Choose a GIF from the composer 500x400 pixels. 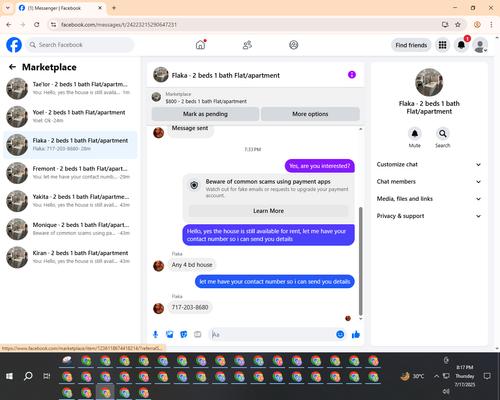[x=198, y=334]
